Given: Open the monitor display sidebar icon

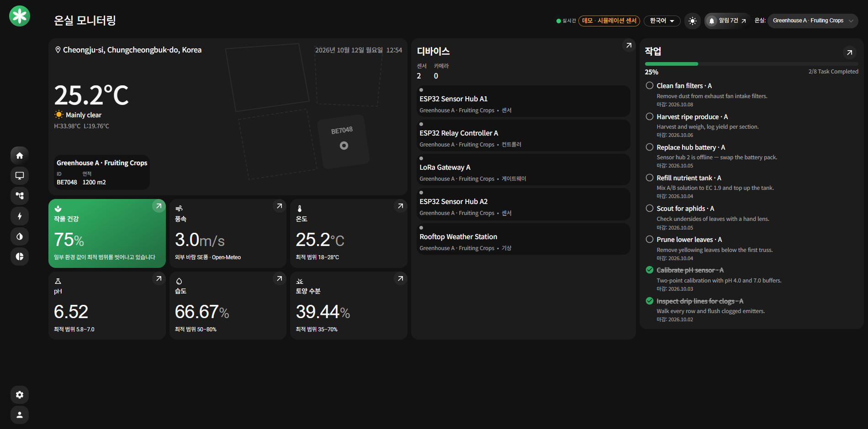Looking at the screenshot, I should coord(20,176).
